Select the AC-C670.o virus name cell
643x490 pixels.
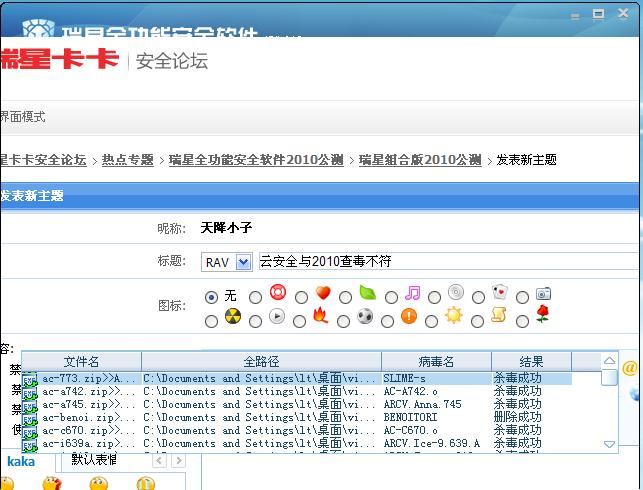coord(410,431)
